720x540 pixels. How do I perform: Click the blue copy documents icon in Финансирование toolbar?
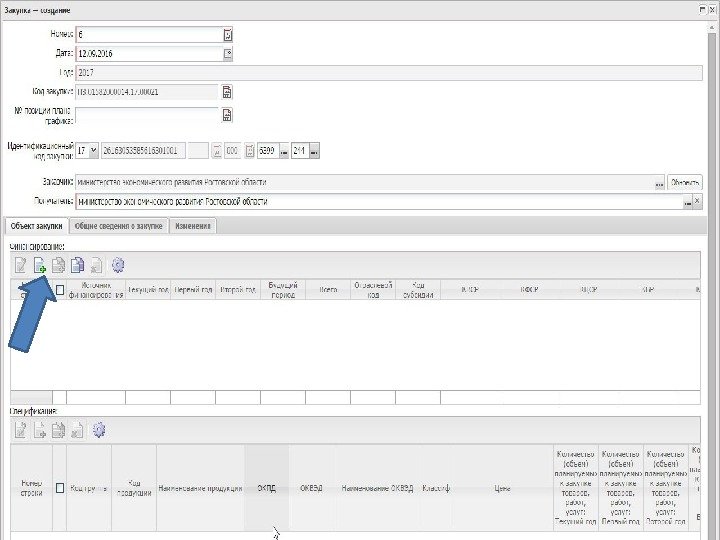pos(77,265)
